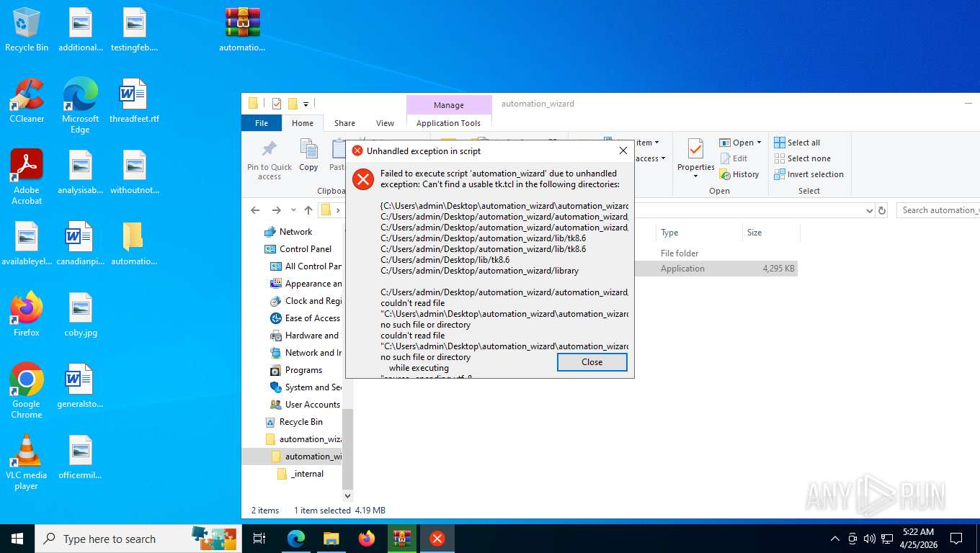
Task: Select coby.jpg desktop file
Action: pyautogui.click(x=81, y=314)
